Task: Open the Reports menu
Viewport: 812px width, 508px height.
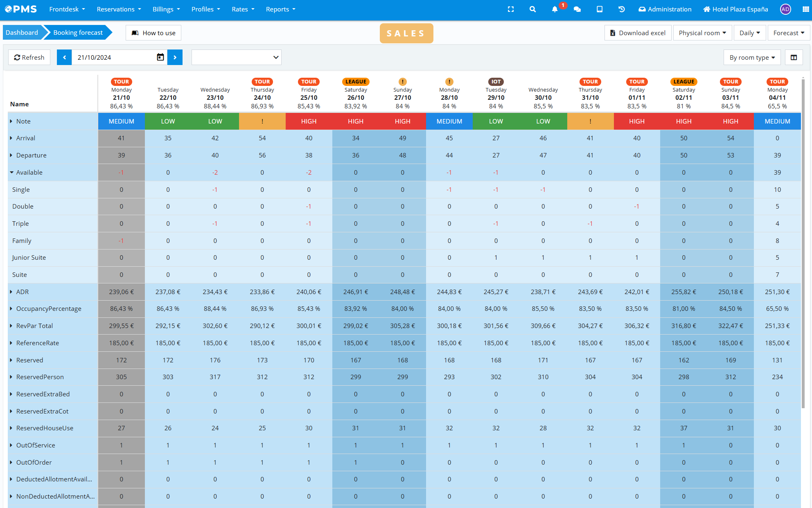Action: (x=280, y=9)
